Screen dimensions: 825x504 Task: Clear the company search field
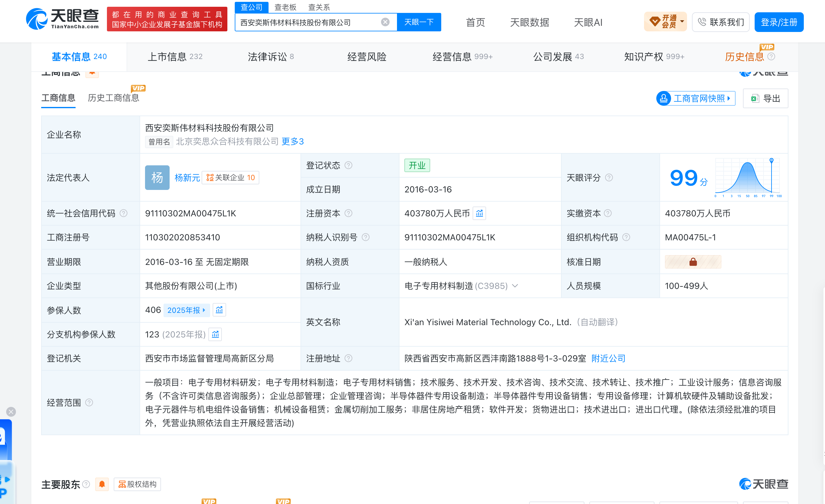[385, 22]
